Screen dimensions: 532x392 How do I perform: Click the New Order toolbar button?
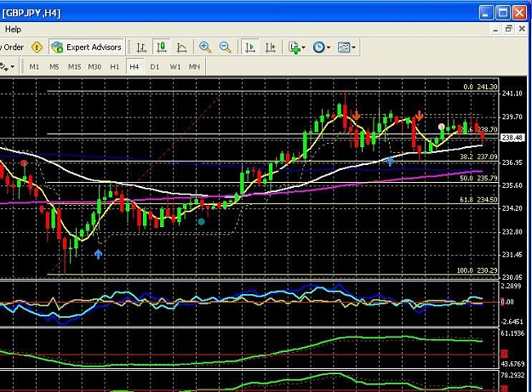tap(12, 47)
